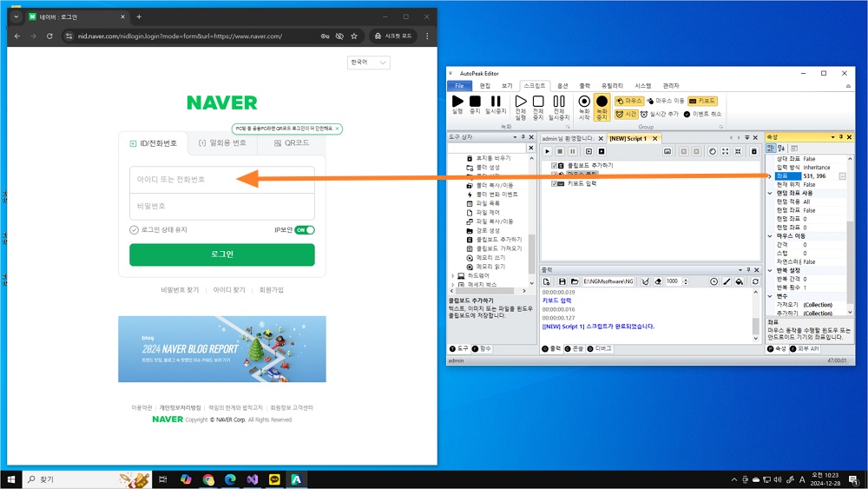Toggle the 키보드 recording filter button
This screenshot has height=489, width=868.
(x=702, y=101)
